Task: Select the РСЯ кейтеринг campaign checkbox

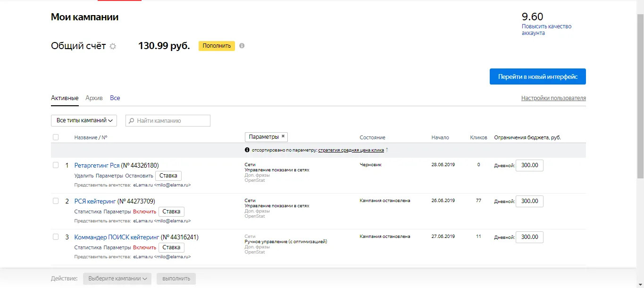Action: (56, 201)
